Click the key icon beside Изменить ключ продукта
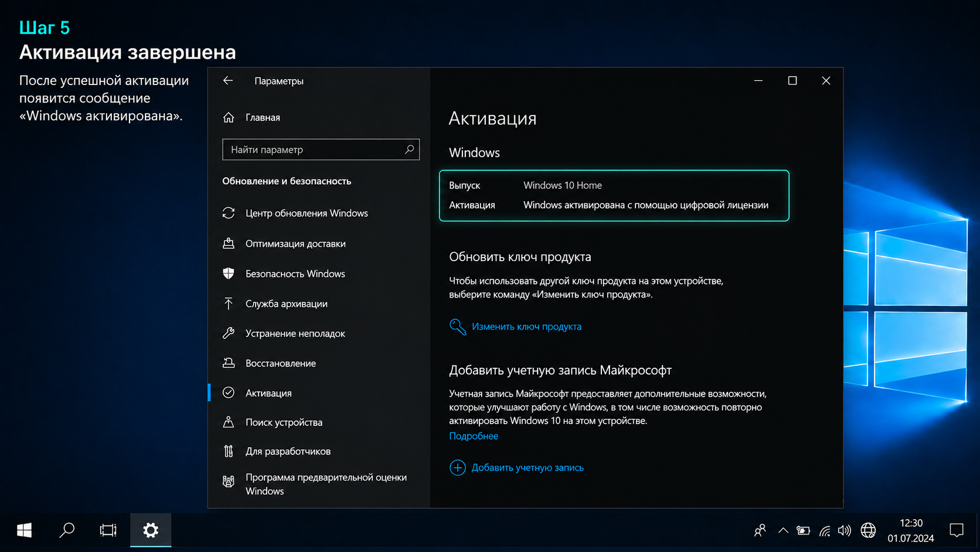The width and height of the screenshot is (980, 552). tap(458, 327)
